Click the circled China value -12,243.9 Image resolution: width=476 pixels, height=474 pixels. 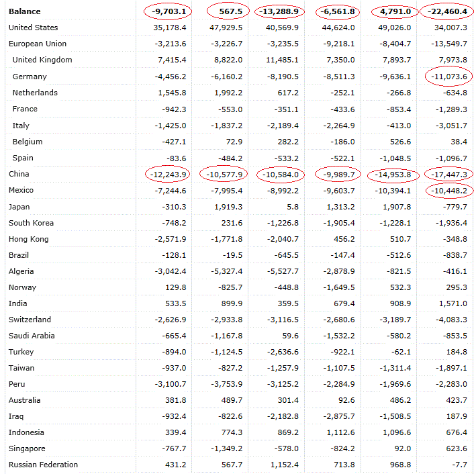pos(169,174)
